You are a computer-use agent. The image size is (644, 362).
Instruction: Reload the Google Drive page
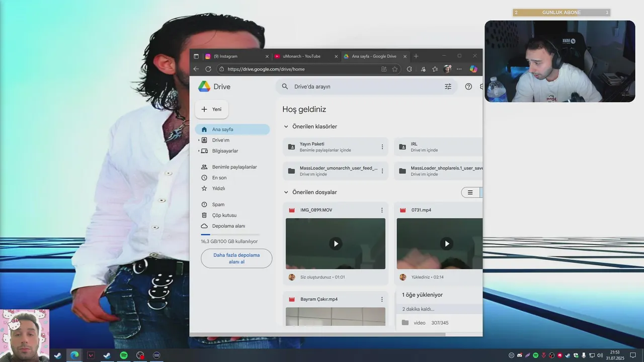208,69
